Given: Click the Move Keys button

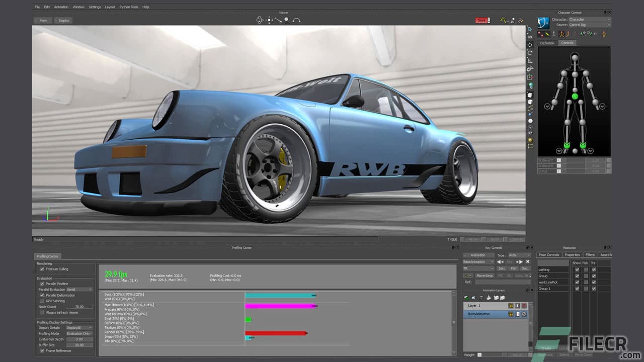Looking at the screenshot, I should [485, 275].
